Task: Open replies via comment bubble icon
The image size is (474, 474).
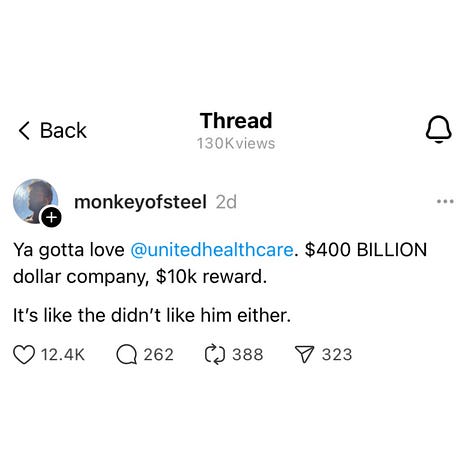Action: 127,355
